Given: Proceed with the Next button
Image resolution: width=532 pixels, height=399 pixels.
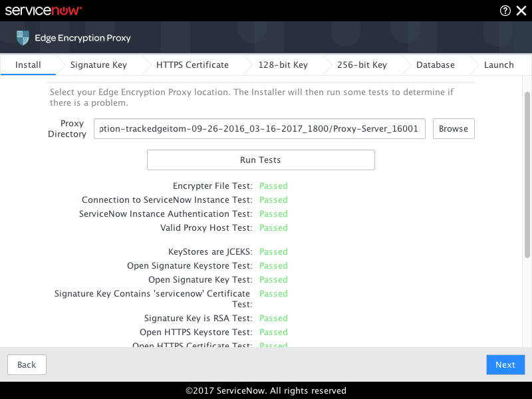Looking at the screenshot, I should coord(505,364).
